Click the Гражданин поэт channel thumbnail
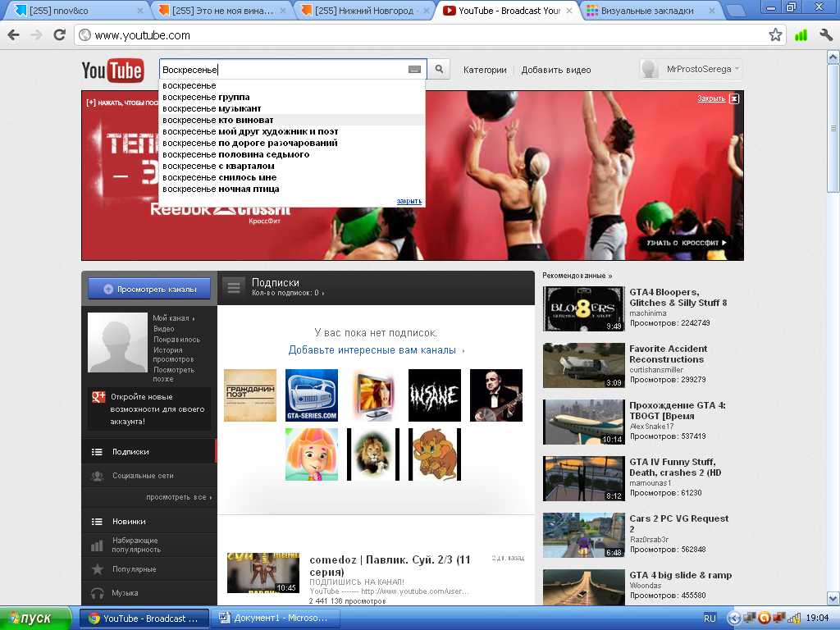 tap(250, 395)
